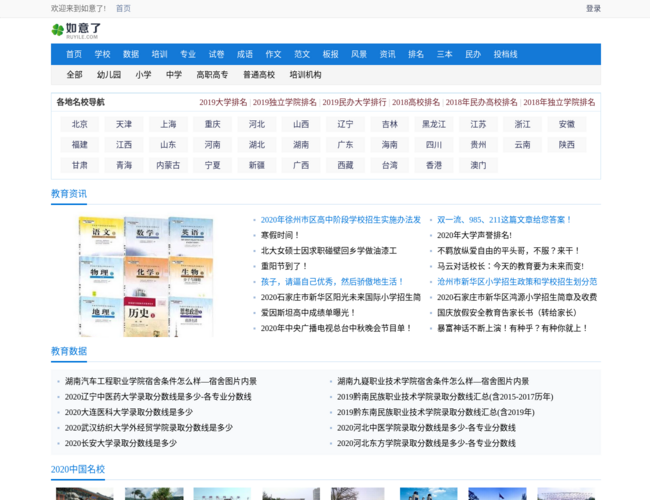Open 2019民办大学排行 link
Image resolution: width=650 pixels, height=500 pixels.
click(354, 102)
